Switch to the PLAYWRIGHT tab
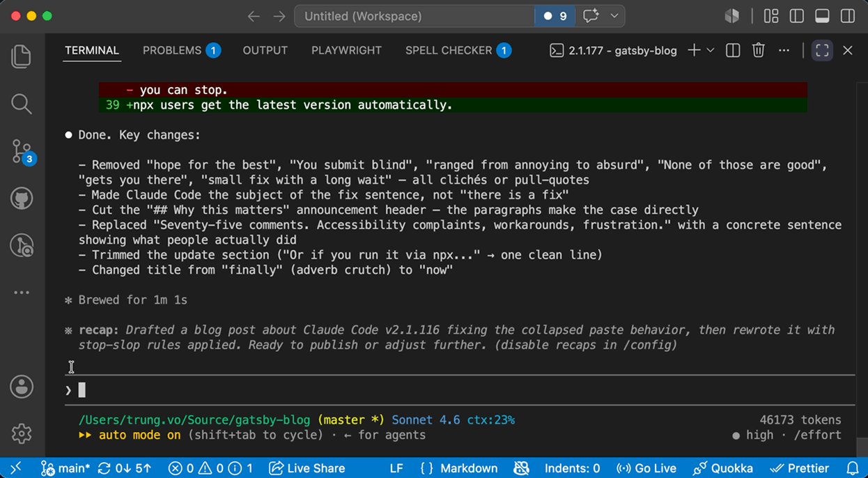 pos(346,50)
